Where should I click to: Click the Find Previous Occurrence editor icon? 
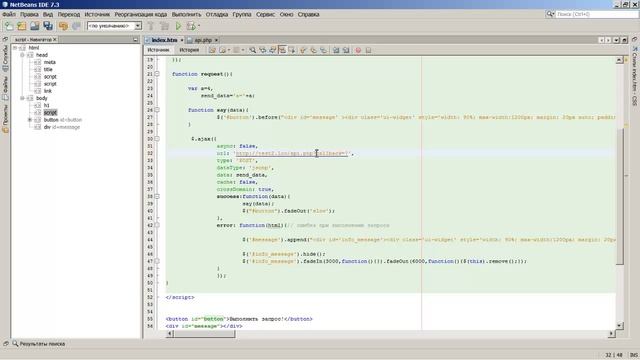click(263, 50)
